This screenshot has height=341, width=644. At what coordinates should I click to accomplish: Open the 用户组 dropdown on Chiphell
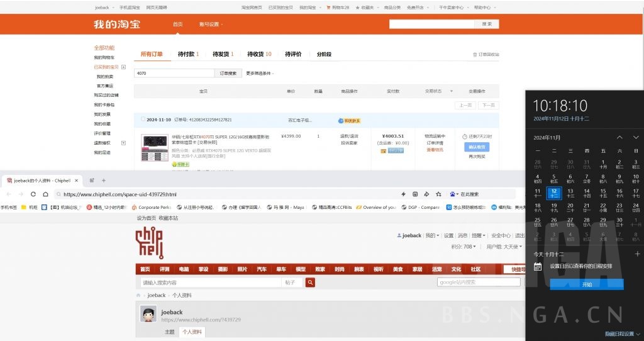click(504, 247)
